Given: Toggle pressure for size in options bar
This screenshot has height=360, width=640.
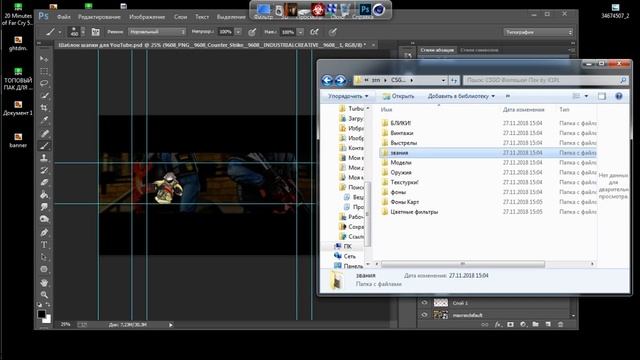Looking at the screenshot, I should [333, 32].
